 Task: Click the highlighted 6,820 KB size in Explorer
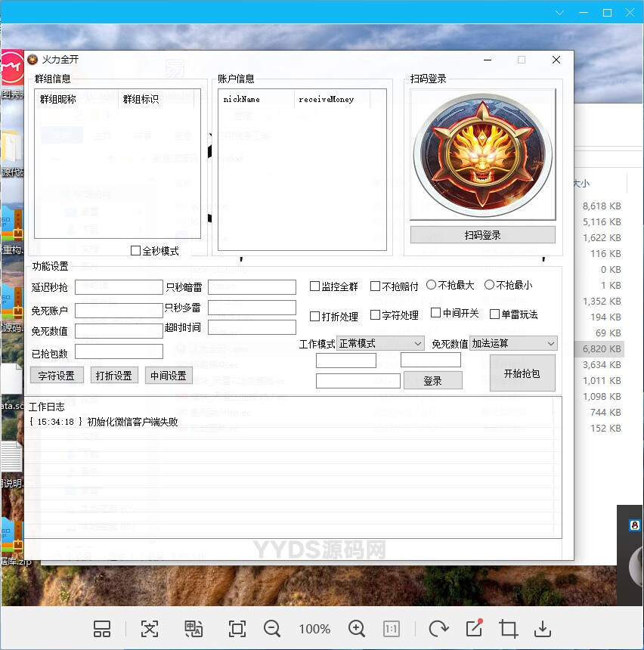(601, 348)
